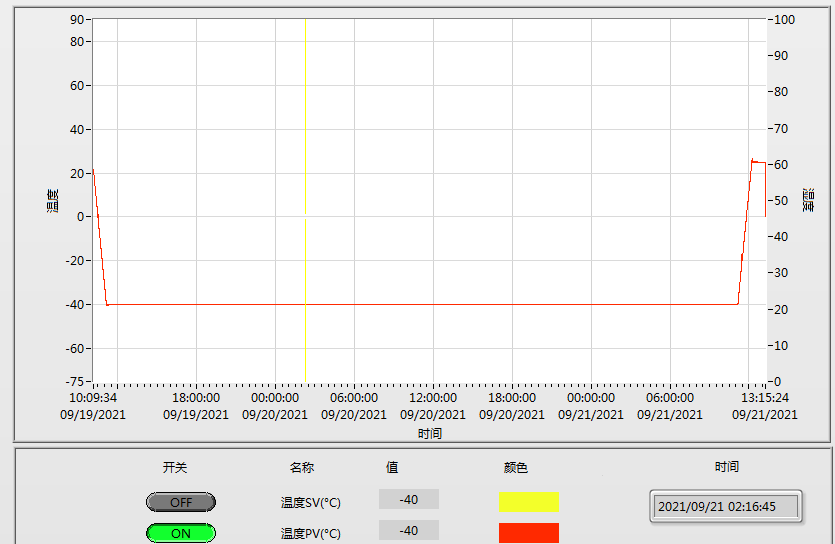This screenshot has width=835, height=544.
Task: Click the x-axis start time 10:09:34
Action: tap(93, 398)
